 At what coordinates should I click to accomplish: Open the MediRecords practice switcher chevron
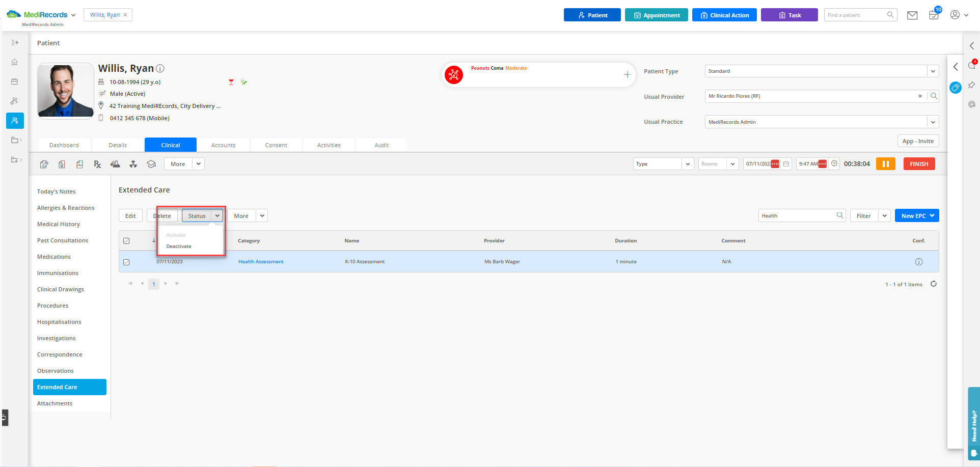pyautogui.click(x=73, y=15)
